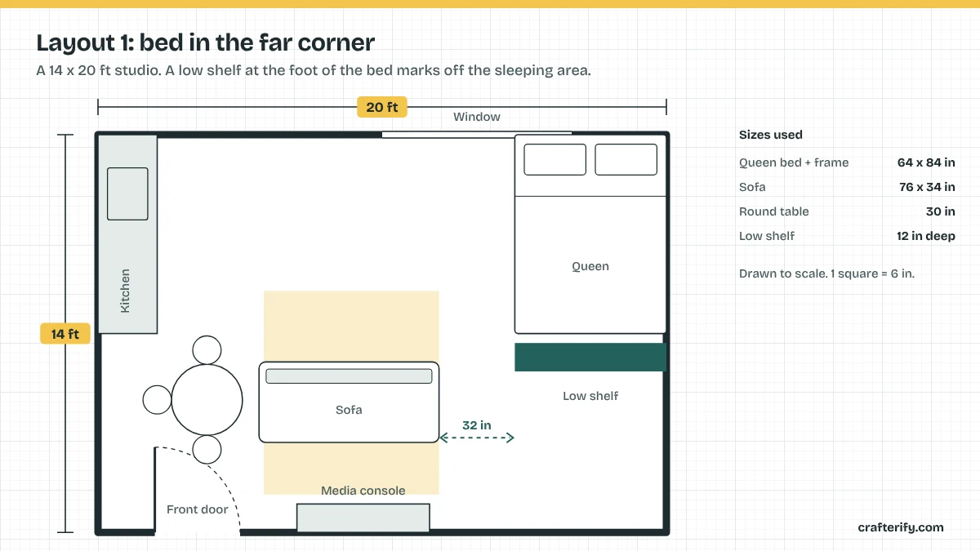Click 'Drawn to scale. 1 square = 6 in.' note

[x=826, y=273]
